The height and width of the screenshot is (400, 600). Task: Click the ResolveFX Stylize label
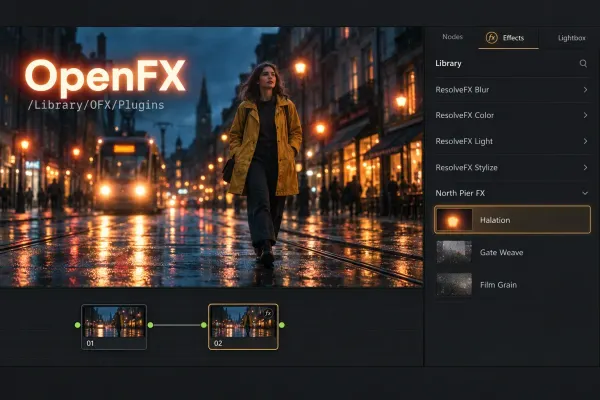tap(466, 167)
